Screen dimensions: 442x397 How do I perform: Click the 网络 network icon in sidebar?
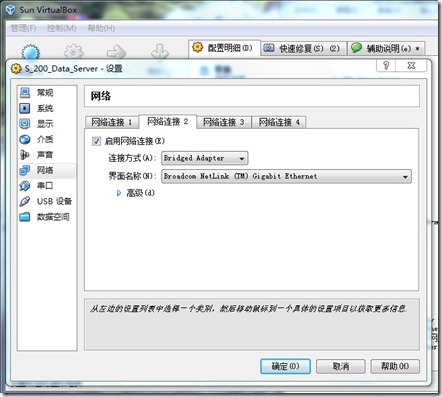25,170
